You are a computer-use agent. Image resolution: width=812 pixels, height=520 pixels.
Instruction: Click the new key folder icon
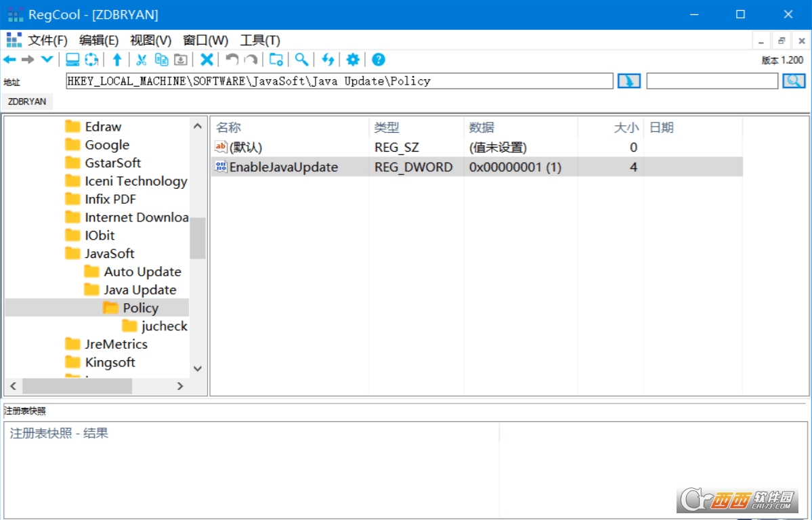pyautogui.click(x=276, y=60)
